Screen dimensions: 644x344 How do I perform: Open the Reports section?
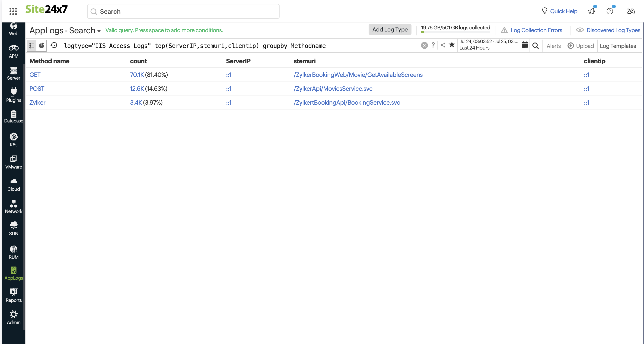[x=13, y=295]
